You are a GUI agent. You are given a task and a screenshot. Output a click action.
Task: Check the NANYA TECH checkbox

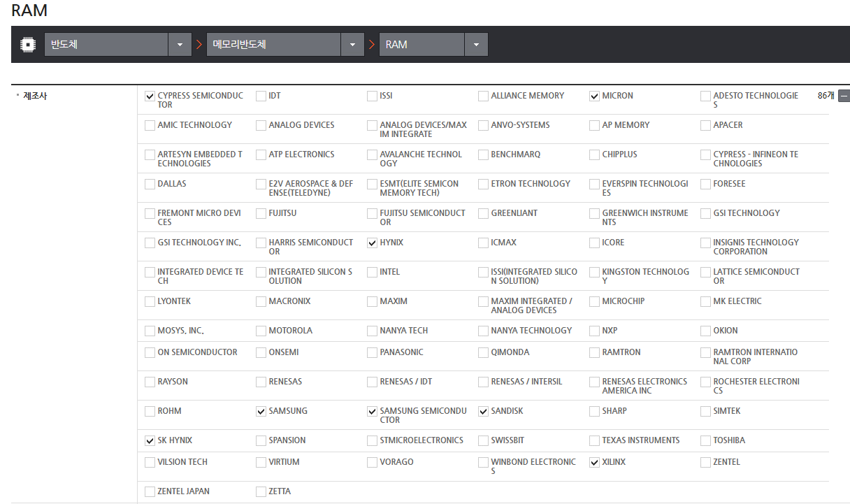[x=372, y=331]
